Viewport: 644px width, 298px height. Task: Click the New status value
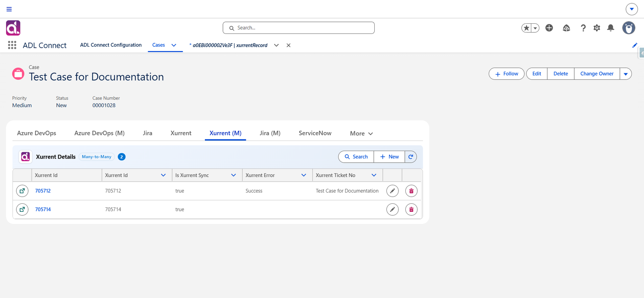coord(61,106)
